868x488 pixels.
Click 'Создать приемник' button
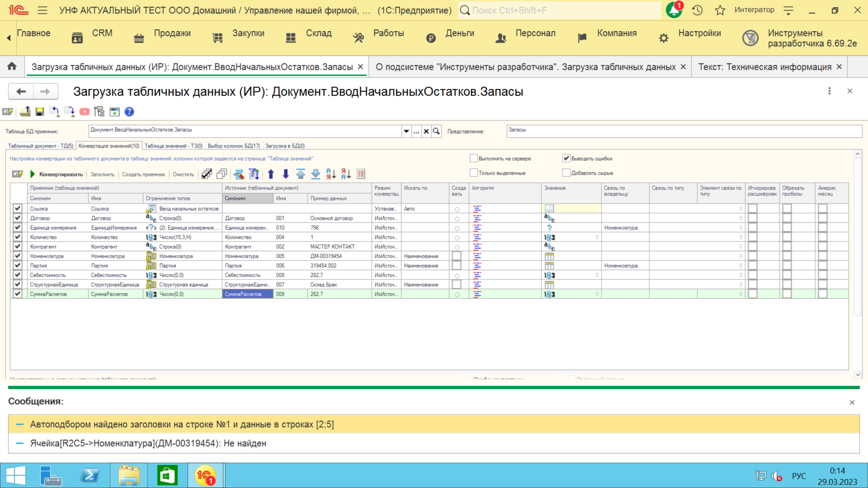click(144, 174)
